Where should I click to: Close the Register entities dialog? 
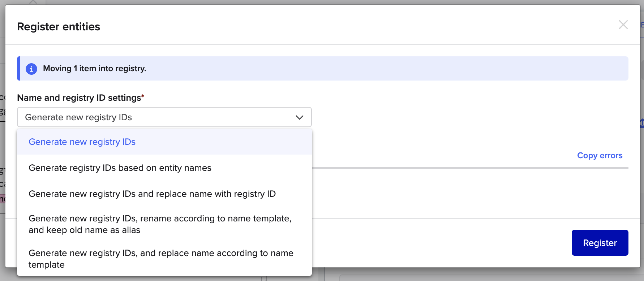click(x=623, y=25)
